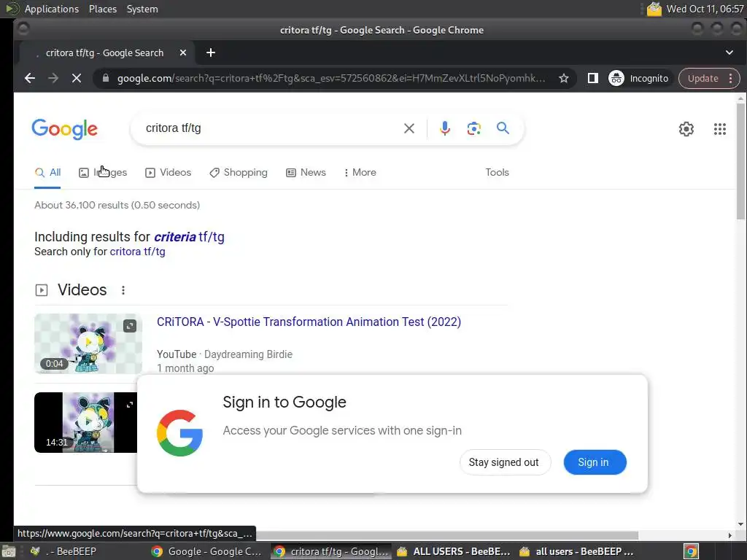The image size is (747, 560).
Task: Open a new Chrome tab with the plus
Action: point(211,52)
